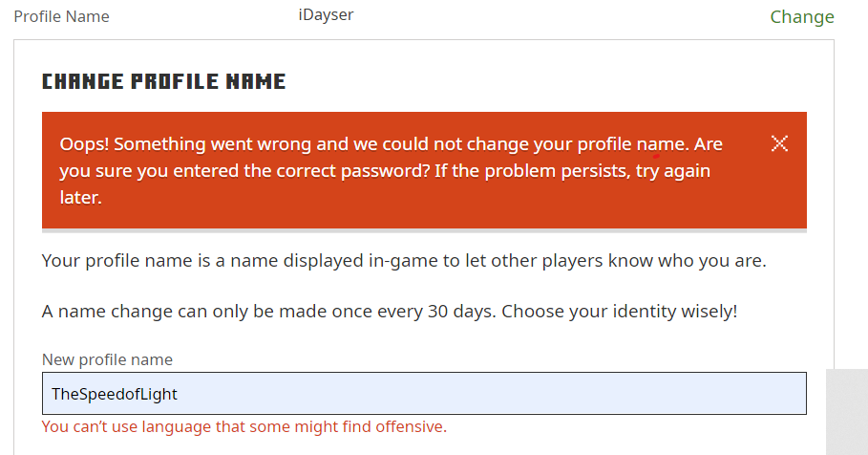Click the offensive language validation warning
This screenshot has height=455, width=868.
point(243,426)
